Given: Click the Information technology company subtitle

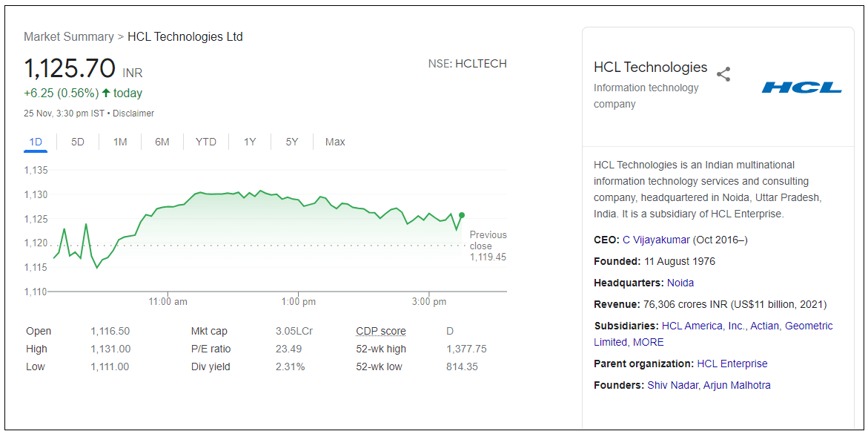Looking at the screenshot, I should [646, 96].
